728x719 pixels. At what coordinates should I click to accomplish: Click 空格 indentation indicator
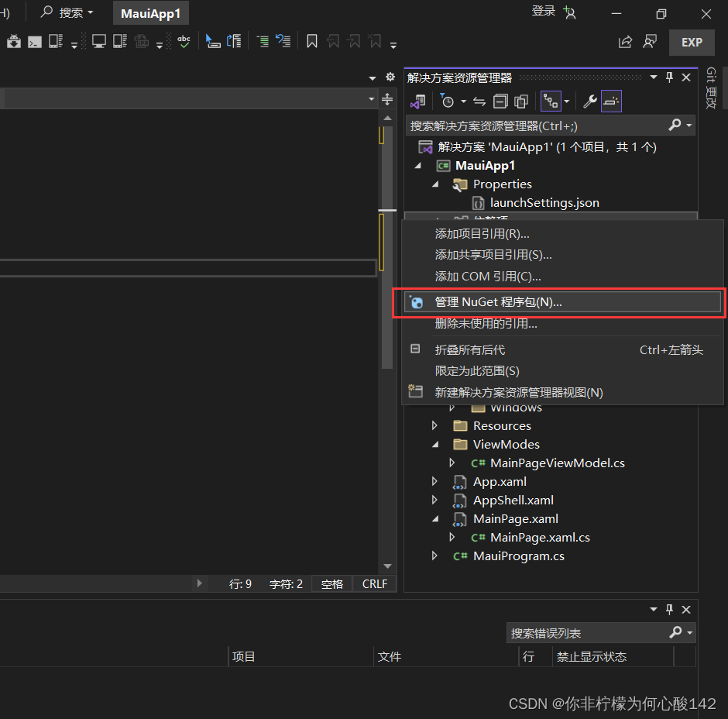point(332,584)
